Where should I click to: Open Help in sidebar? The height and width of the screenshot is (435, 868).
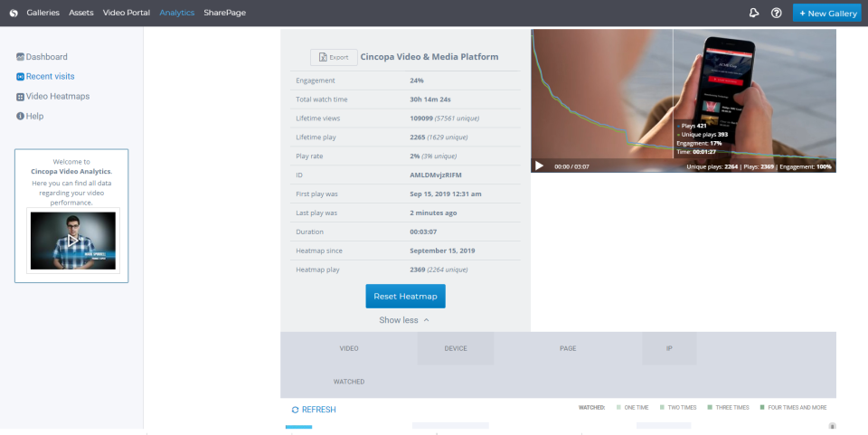pyautogui.click(x=34, y=117)
